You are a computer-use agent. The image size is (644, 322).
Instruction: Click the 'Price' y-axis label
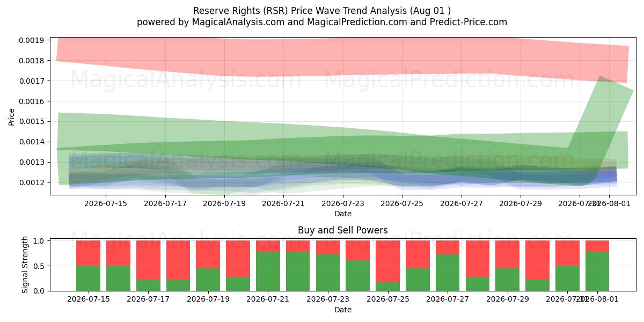tap(12, 116)
